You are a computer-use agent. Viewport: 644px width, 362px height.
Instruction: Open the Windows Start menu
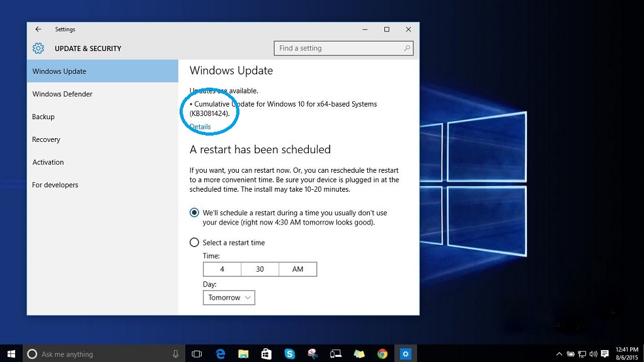(x=11, y=354)
